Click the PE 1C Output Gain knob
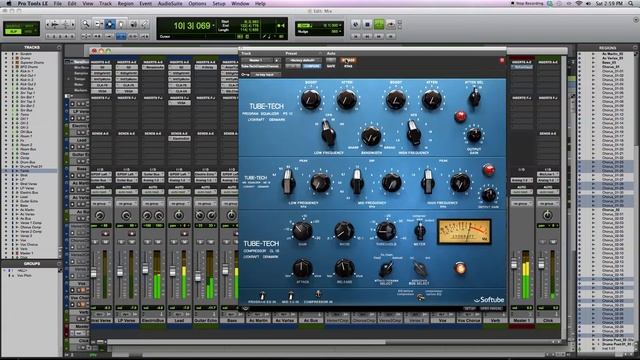This screenshot has height=360, width=640. pyautogui.click(x=474, y=135)
